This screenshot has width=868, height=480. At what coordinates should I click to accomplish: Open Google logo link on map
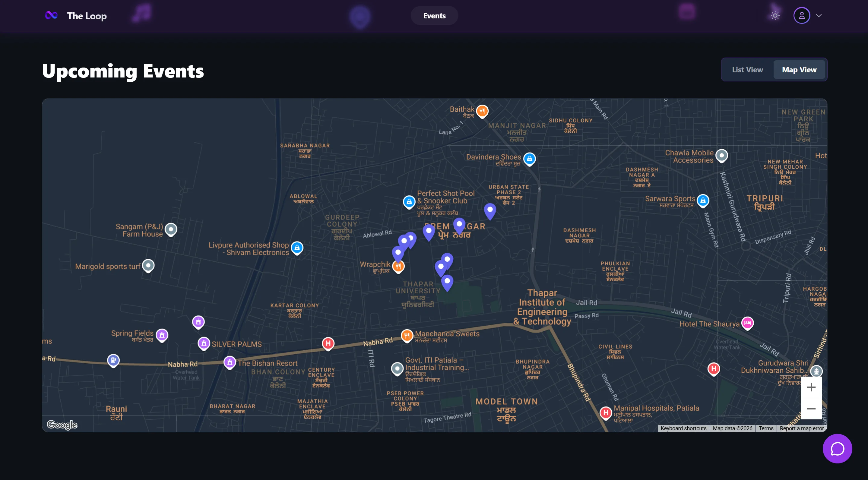[x=62, y=425]
